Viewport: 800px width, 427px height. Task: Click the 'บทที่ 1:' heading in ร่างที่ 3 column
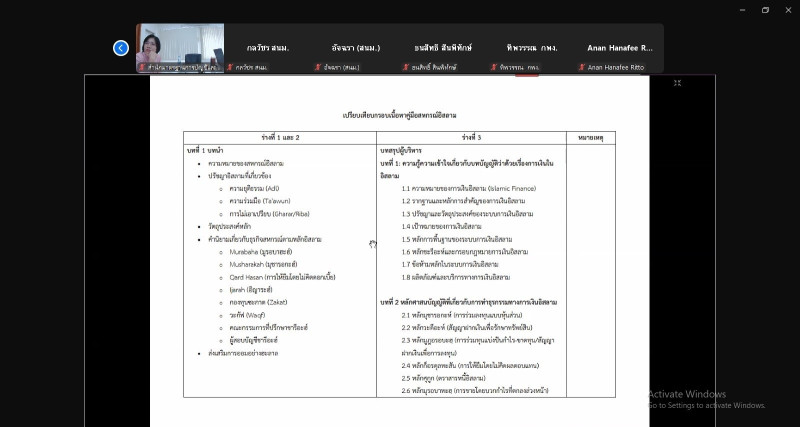click(467, 169)
